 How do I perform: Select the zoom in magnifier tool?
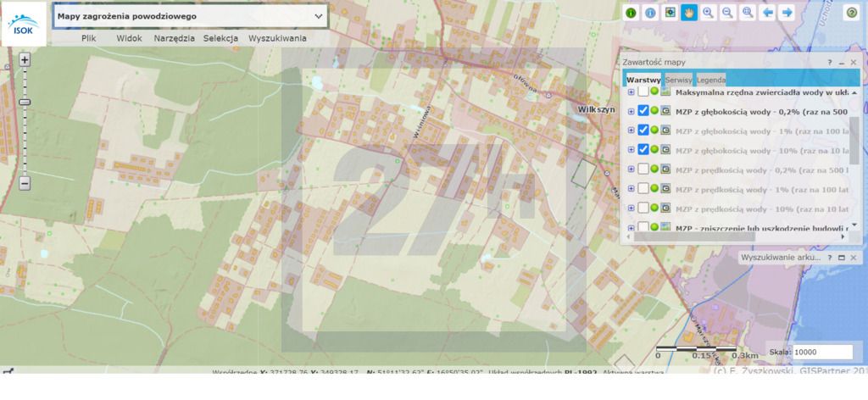[x=708, y=13]
